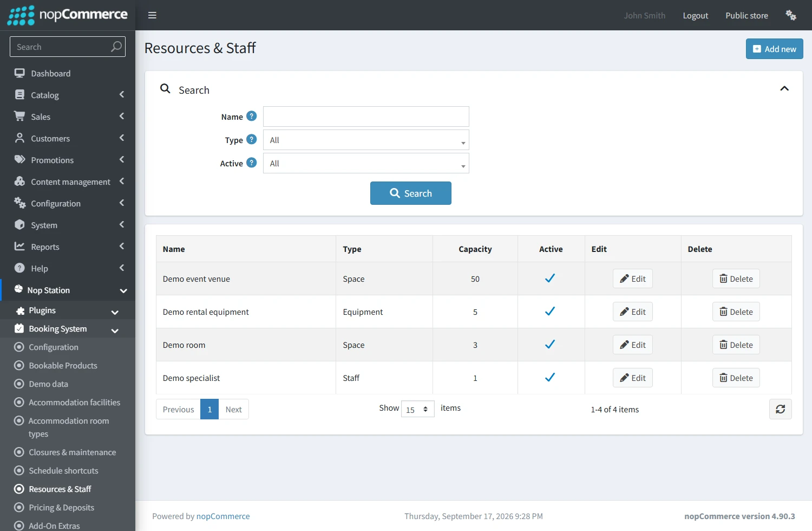Viewport: 812px width, 531px height.
Task: Click the nopCommerce logo
Action: tap(68, 15)
